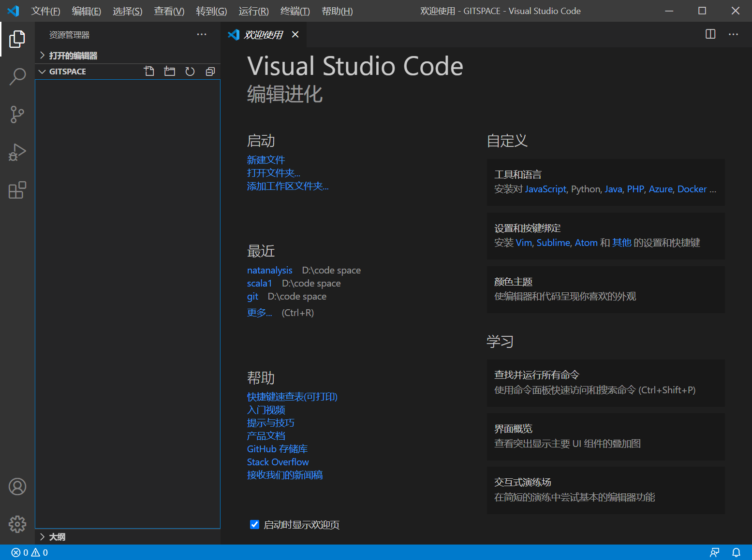Image resolution: width=752 pixels, height=560 pixels.
Task: Click the new folder icon in GITSPACE header
Action: click(170, 72)
